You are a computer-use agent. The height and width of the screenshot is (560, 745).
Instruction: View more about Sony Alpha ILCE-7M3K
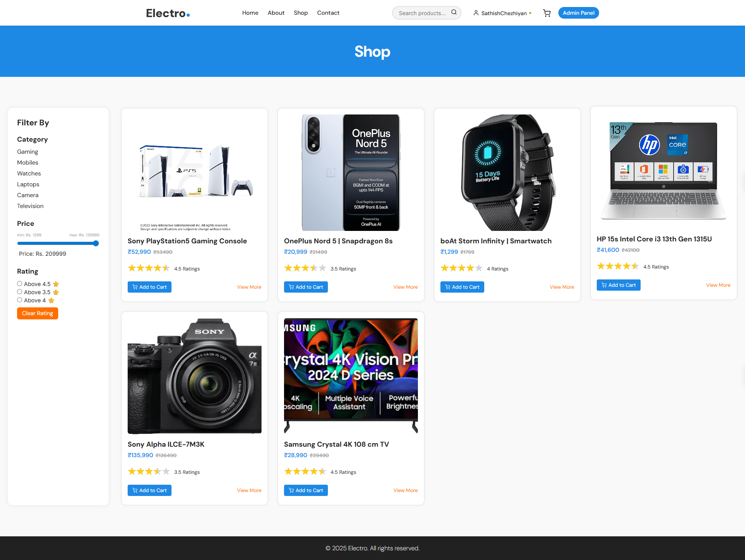pyautogui.click(x=249, y=491)
